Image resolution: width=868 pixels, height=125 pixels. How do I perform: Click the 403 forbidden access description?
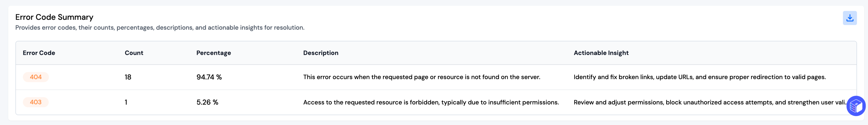pos(431,102)
